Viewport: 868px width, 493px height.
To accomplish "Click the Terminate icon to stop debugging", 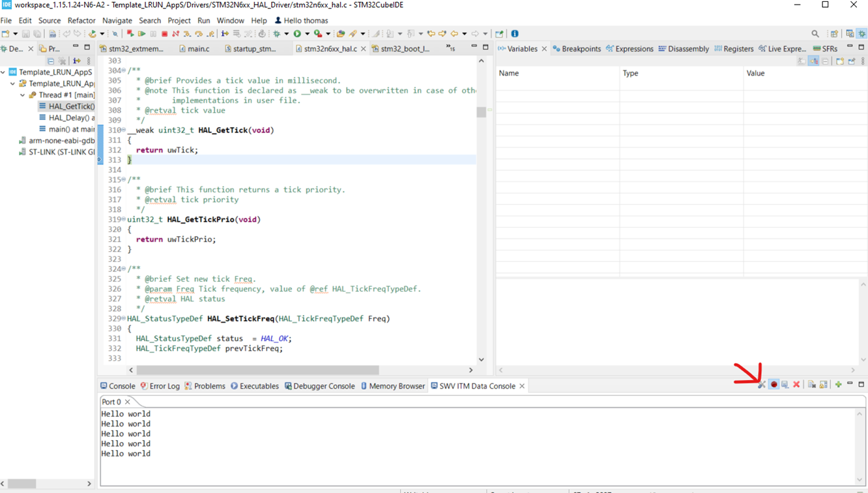I will click(166, 33).
